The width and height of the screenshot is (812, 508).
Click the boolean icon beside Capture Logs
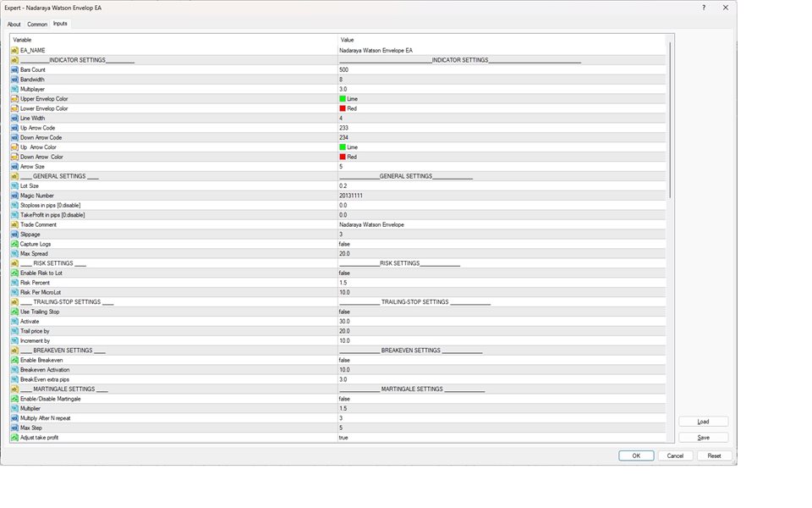point(14,244)
